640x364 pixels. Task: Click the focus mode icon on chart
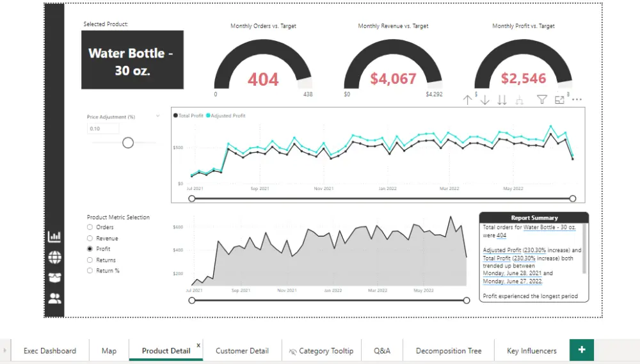[559, 100]
